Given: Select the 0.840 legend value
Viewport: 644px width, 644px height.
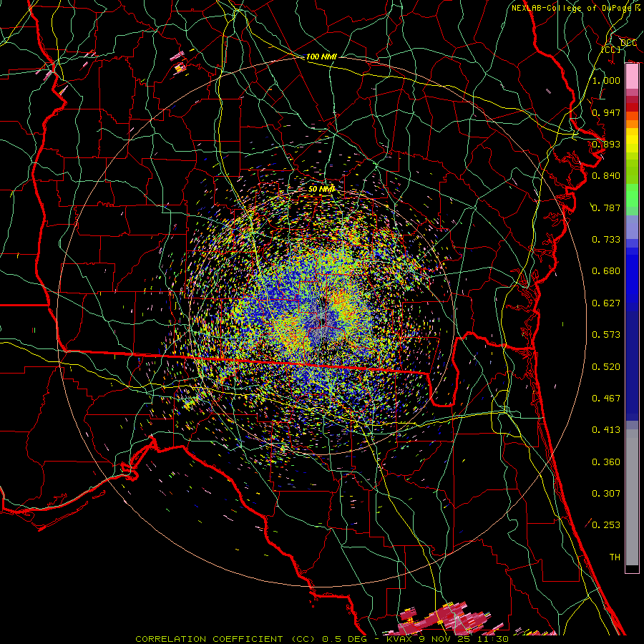Looking at the screenshot, I should pyautogui.click(x=606, y=176).
